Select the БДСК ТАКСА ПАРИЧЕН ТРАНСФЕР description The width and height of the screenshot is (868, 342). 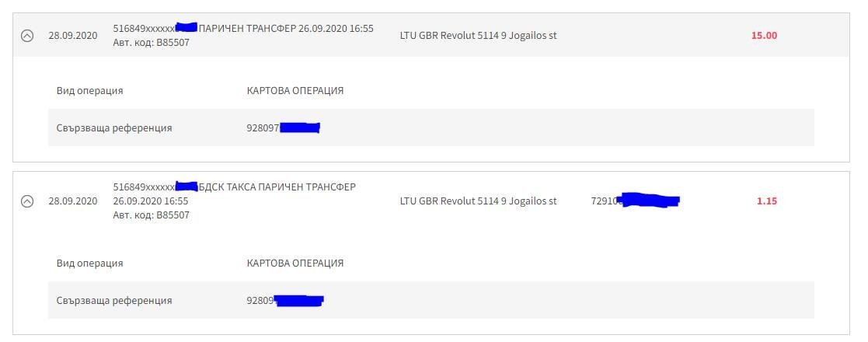pos(277,187)
